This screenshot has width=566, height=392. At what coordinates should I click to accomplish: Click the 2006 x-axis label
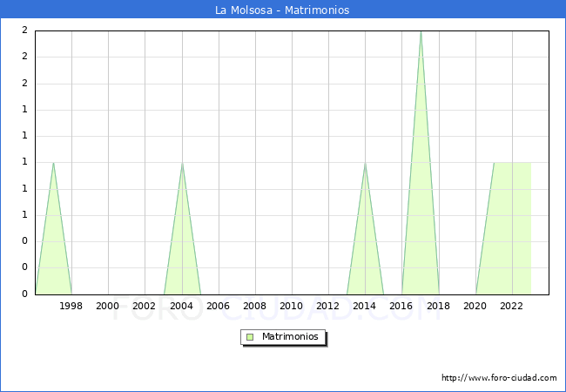pos(218,306)
